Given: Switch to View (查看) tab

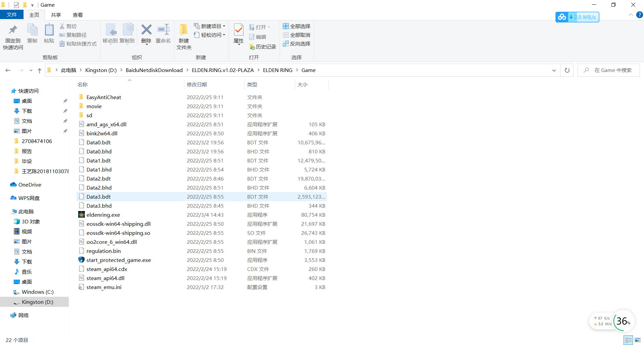Looking at the screenshot, I should click(78, 15).
